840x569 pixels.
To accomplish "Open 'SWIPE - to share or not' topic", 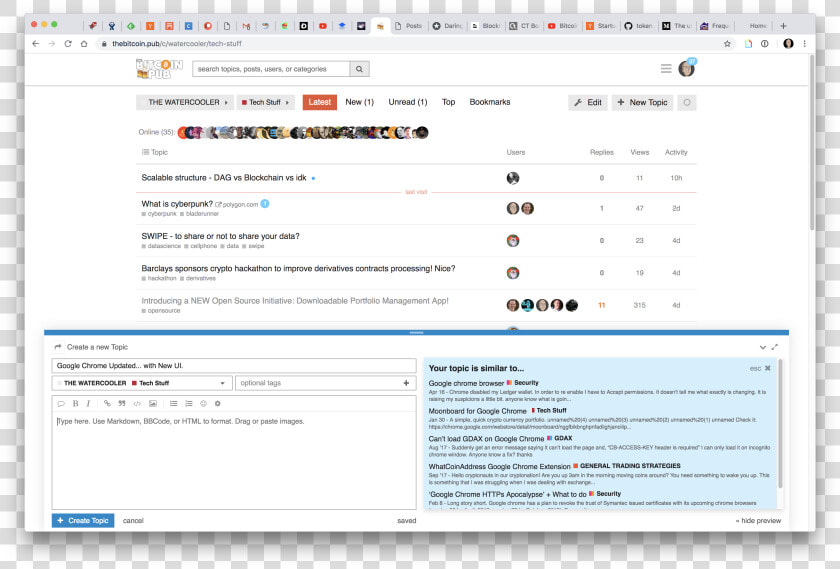I will point(220,236).
